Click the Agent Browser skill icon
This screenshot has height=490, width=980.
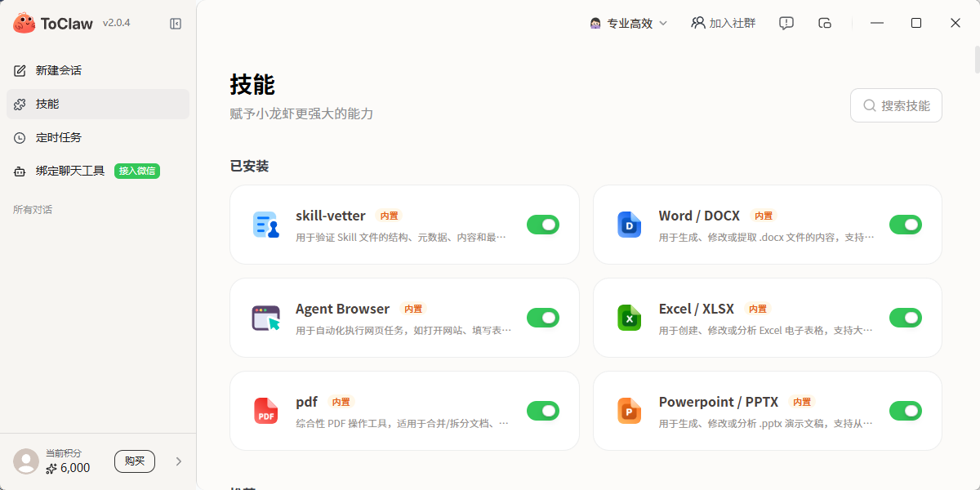[266, 318]
